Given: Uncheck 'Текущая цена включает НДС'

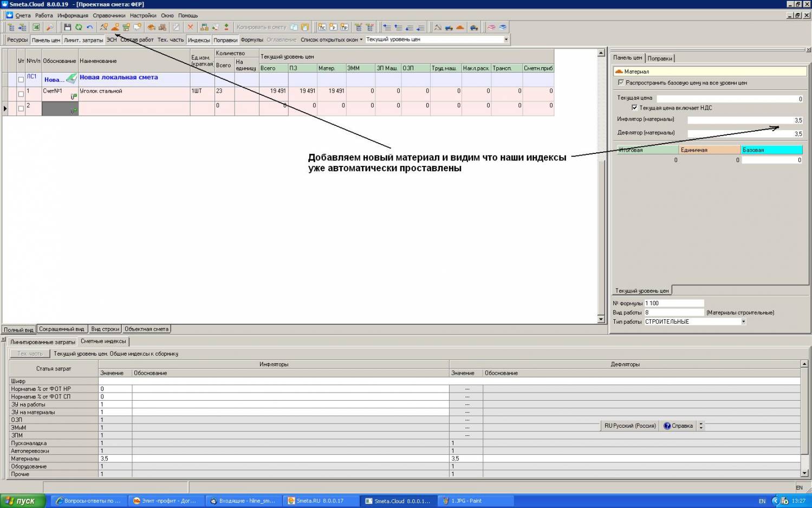Looking at the screenshot, I should click(634, 108).
